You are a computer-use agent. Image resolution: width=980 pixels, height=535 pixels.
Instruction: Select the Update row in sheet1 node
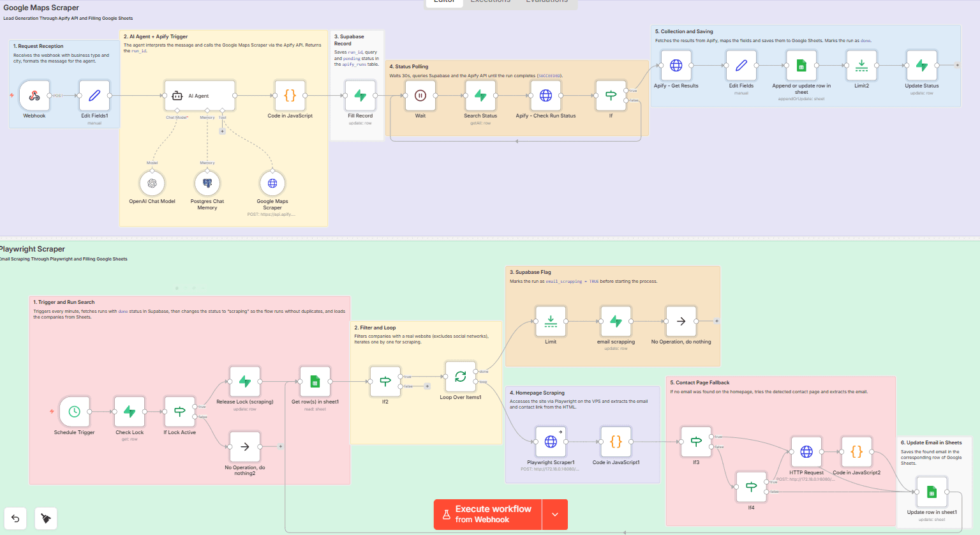coord(932,492)
